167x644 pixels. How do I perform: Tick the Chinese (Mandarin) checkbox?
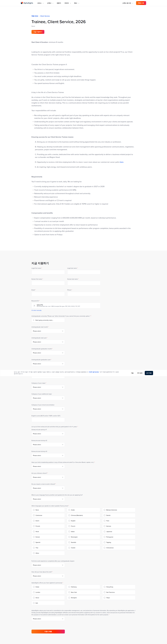(69, 515)
